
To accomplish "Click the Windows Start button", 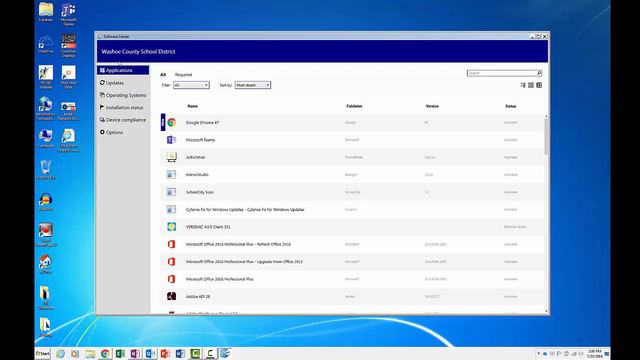I will pos(42,353).
